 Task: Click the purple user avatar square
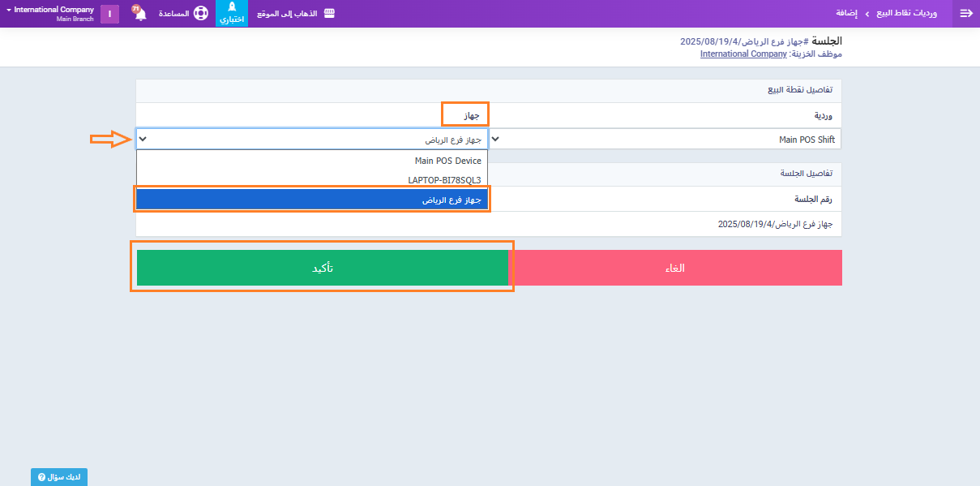(109, 14)
